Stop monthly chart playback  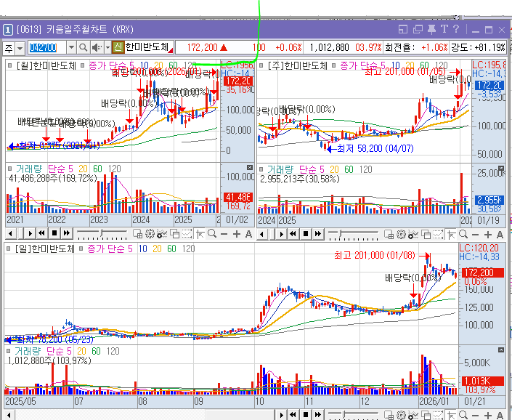(54, 233)
